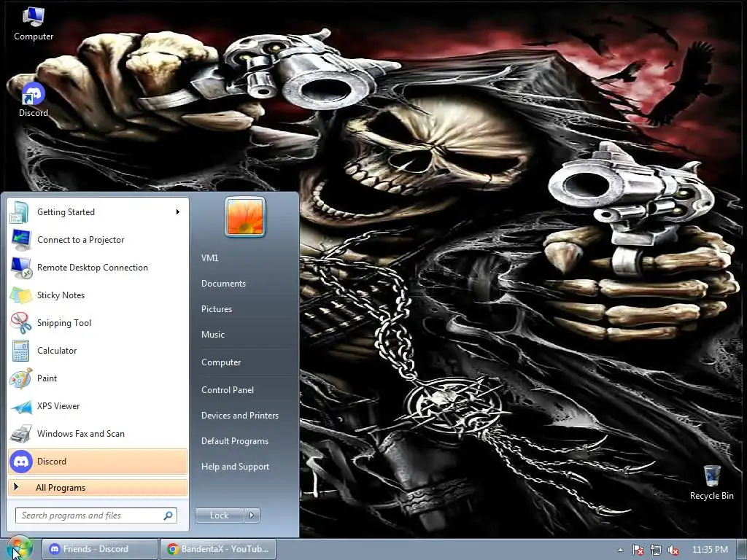Open the Recycle Bin icon
747x560 pixels.
coord(712,483)
